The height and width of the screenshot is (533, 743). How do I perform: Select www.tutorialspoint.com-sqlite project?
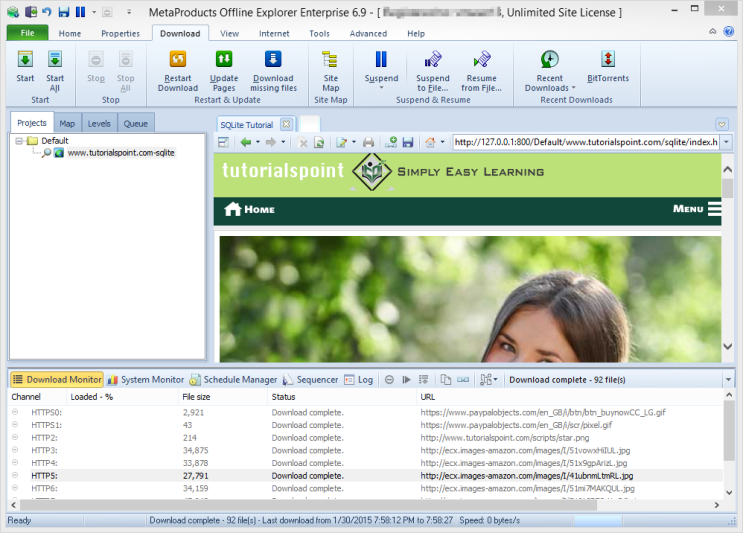tap(121, 153)
